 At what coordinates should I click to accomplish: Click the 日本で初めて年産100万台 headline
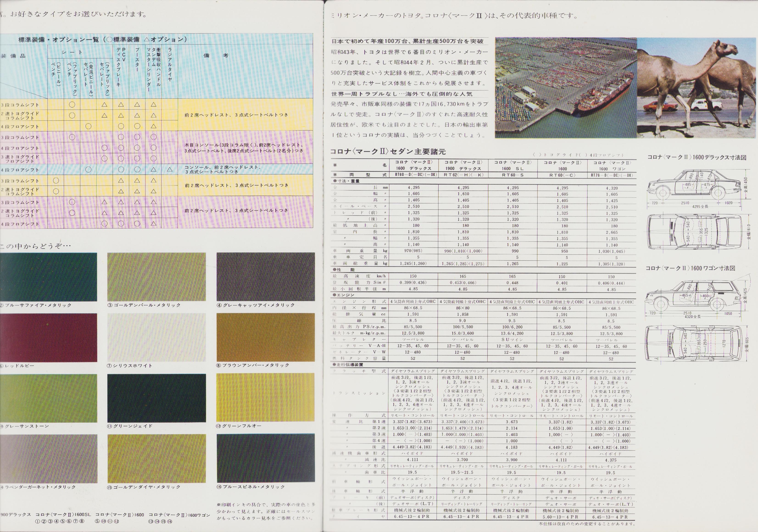point(408,41)
